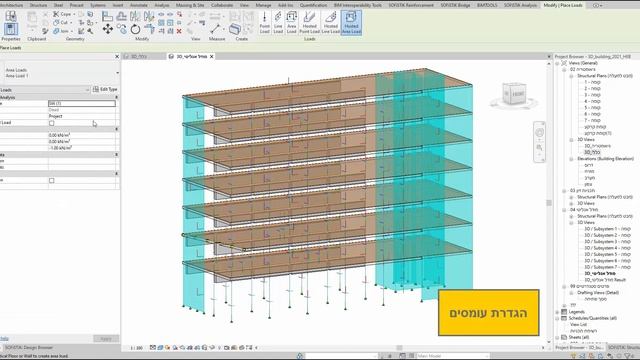
Task: Activate the Move tool
Action: click(x=108, y=29)
